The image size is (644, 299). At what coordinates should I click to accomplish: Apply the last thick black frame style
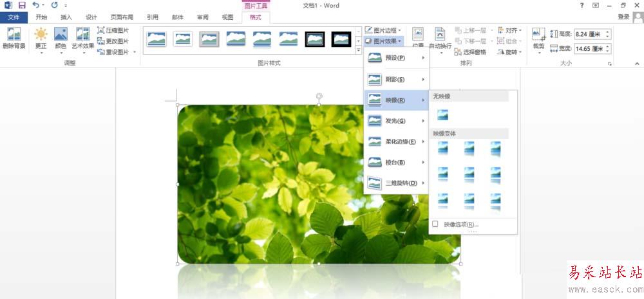(341, 39)
